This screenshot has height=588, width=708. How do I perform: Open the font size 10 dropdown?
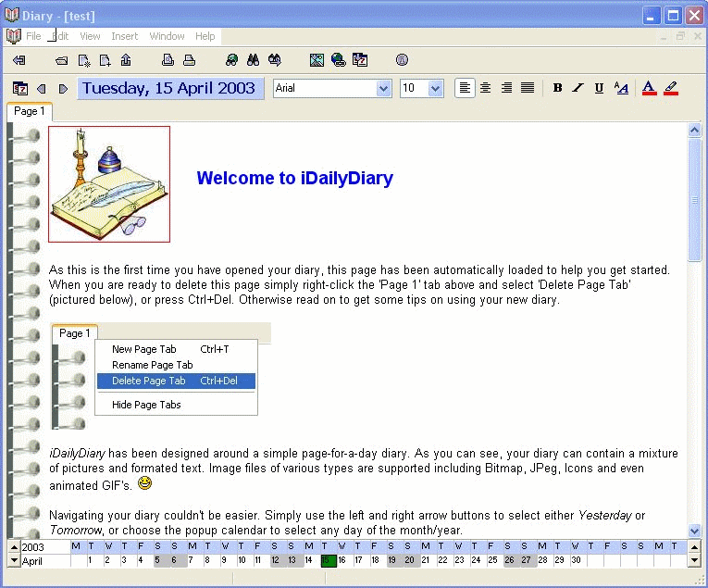[x=435, y=89]
